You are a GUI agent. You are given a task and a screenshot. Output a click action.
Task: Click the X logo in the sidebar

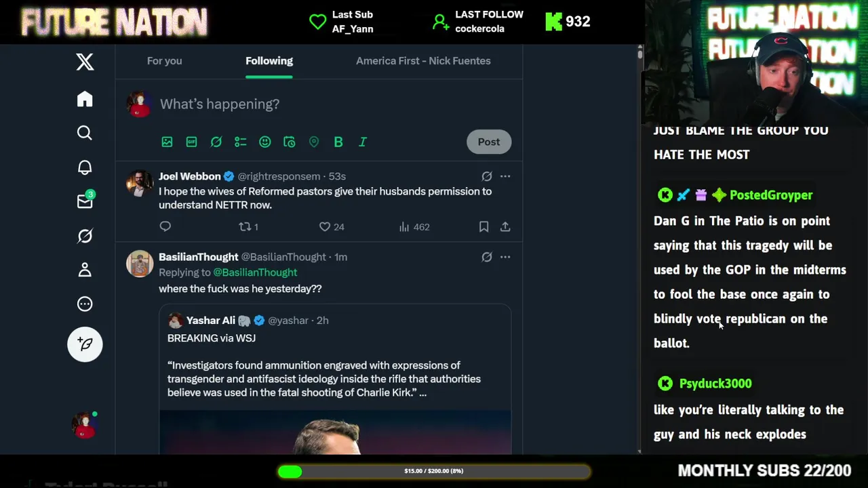[85, 62]
